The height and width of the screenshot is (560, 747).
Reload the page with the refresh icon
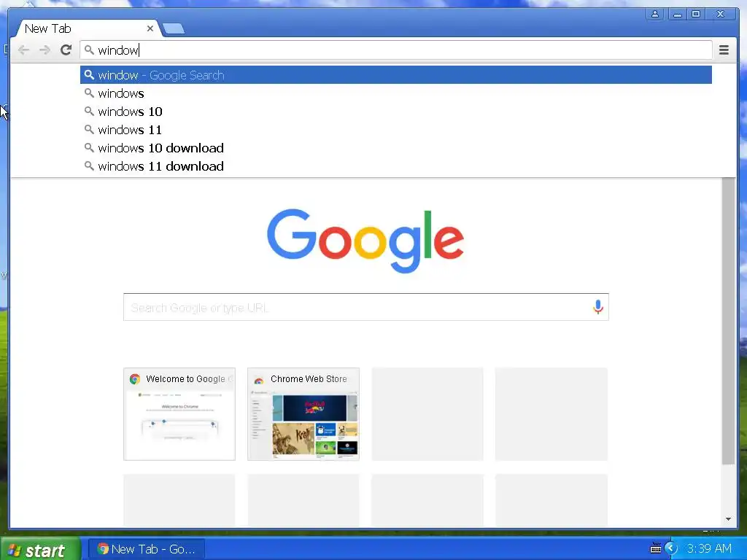(66, 50)
